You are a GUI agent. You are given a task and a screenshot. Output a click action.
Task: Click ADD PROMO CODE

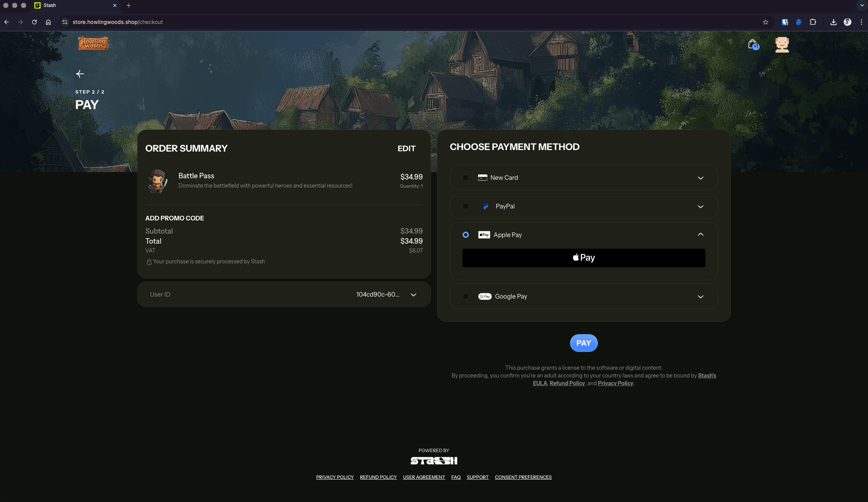[x=174, y=218]
